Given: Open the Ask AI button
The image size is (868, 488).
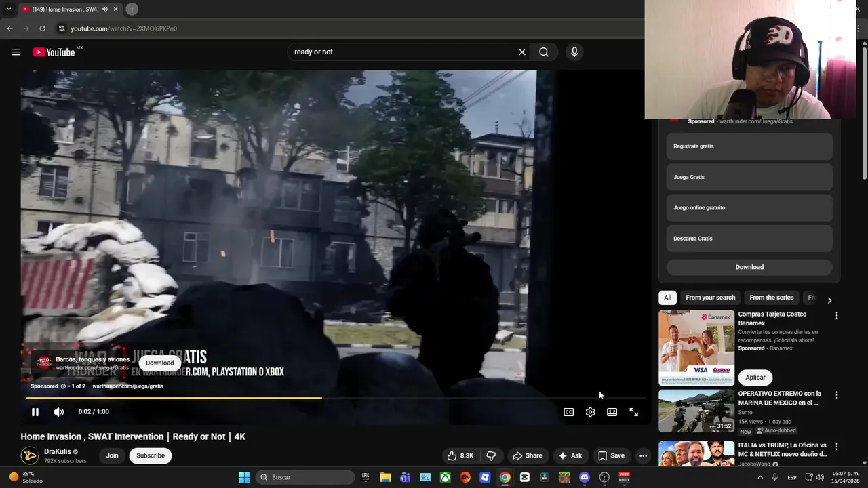Looking at the screenshot, I should pyautogui.click(x=570, y=455).
